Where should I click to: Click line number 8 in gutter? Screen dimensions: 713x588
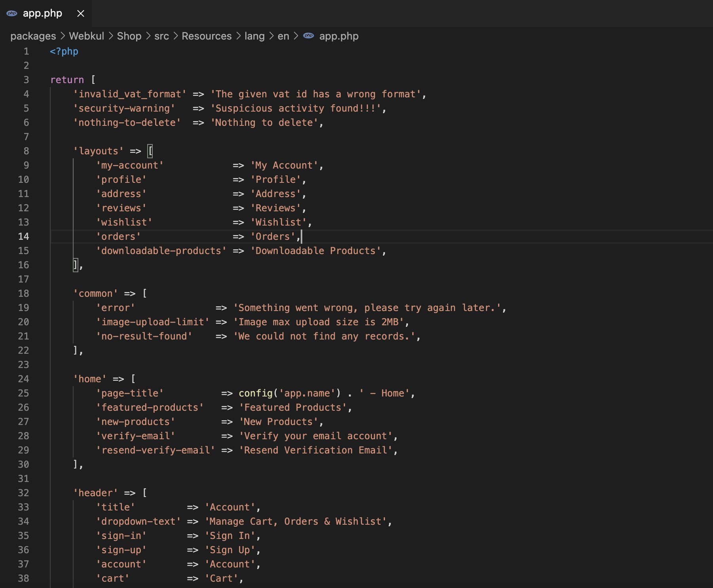click(26, 151)
